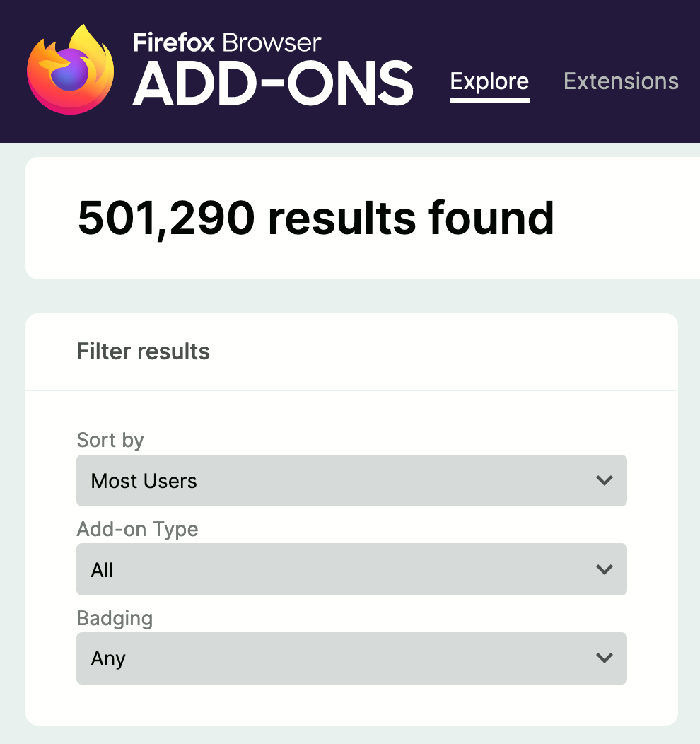Click the chevron arrow in Add-on Type
Viewport: 700px width, 744px height.
(x=604, y=570)
